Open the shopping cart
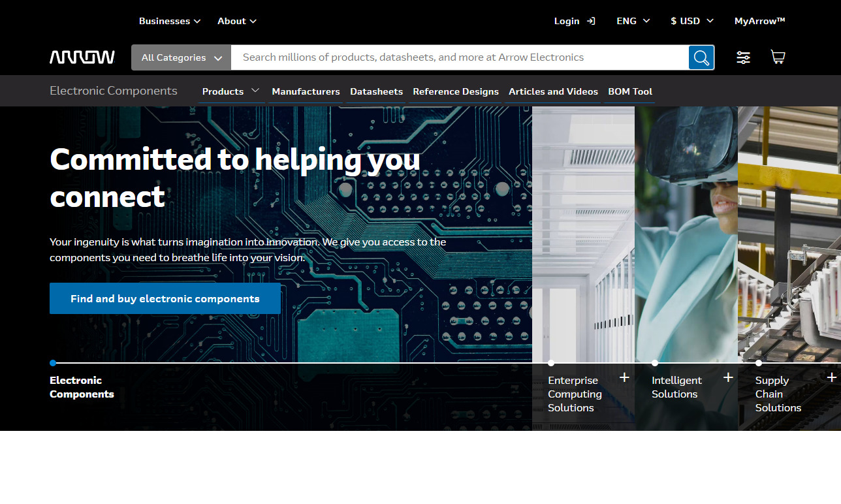Image resolution: width=841 pixels, height=504 pixels. click(x=778, y=57)
